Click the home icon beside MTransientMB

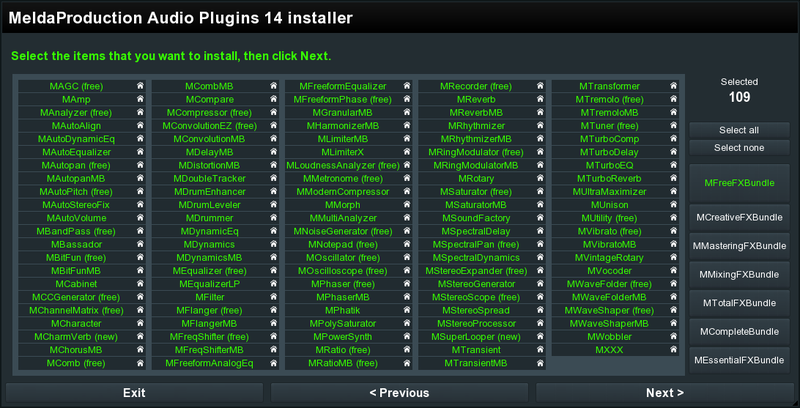540,363
